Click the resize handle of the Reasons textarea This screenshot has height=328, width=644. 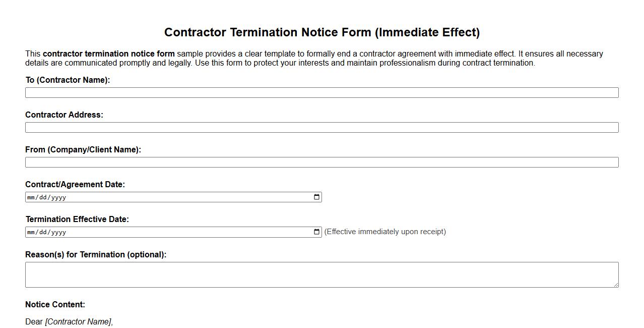[x=617, y=286]
